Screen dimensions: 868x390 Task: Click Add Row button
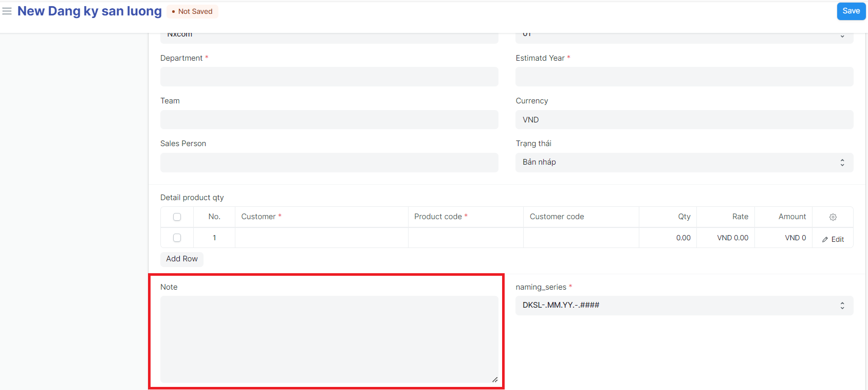click(182, 259)
